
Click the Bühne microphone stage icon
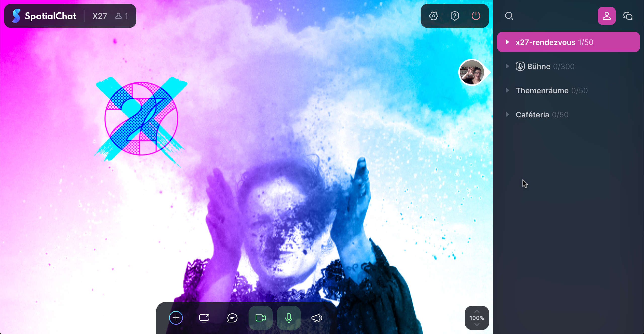pyautogui.click(x=520, y=66)
